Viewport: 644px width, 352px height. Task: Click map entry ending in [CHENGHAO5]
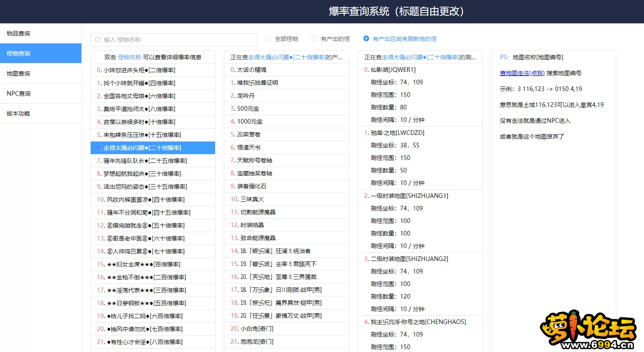[418, 322]
